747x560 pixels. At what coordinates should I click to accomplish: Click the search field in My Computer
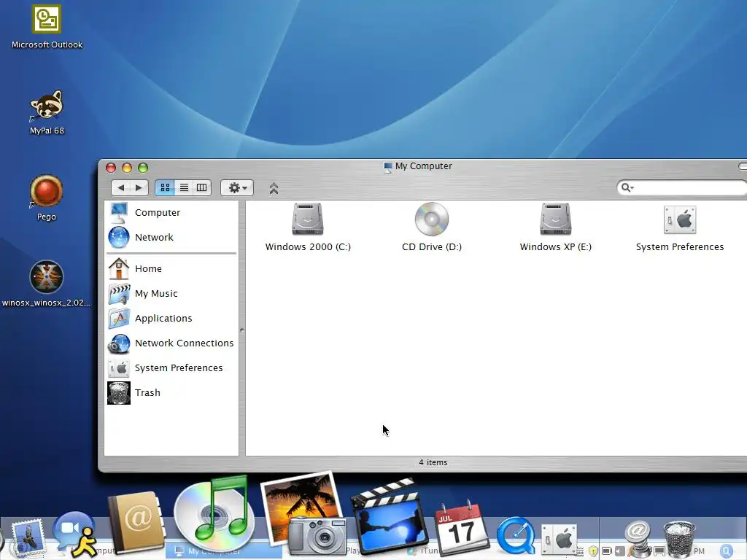point(682,187)
